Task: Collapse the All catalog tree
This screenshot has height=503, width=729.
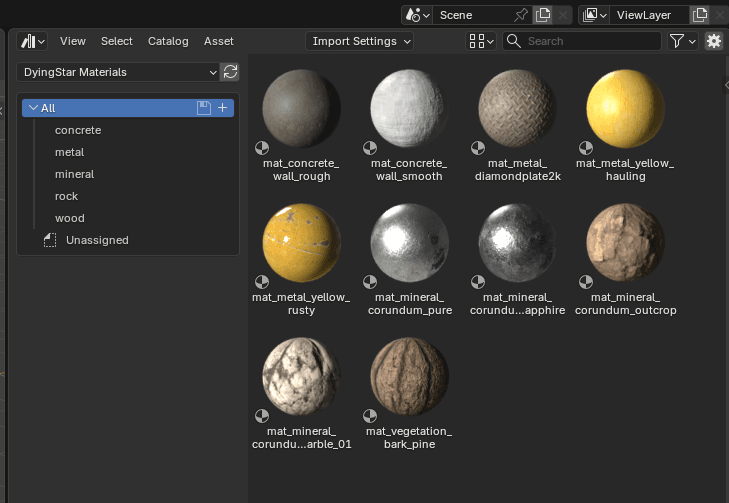Action: point(33,108)
